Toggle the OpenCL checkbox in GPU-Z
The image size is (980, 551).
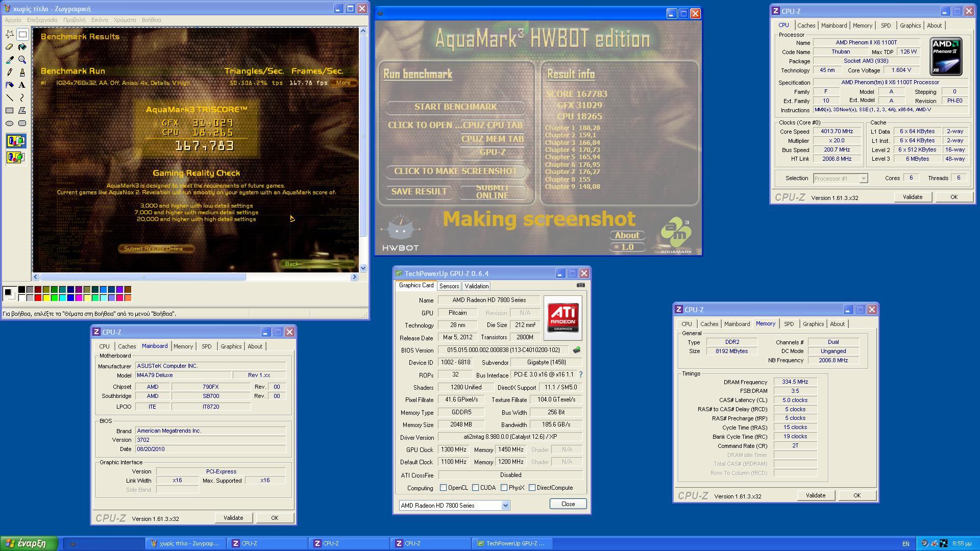tap(443, 488)
